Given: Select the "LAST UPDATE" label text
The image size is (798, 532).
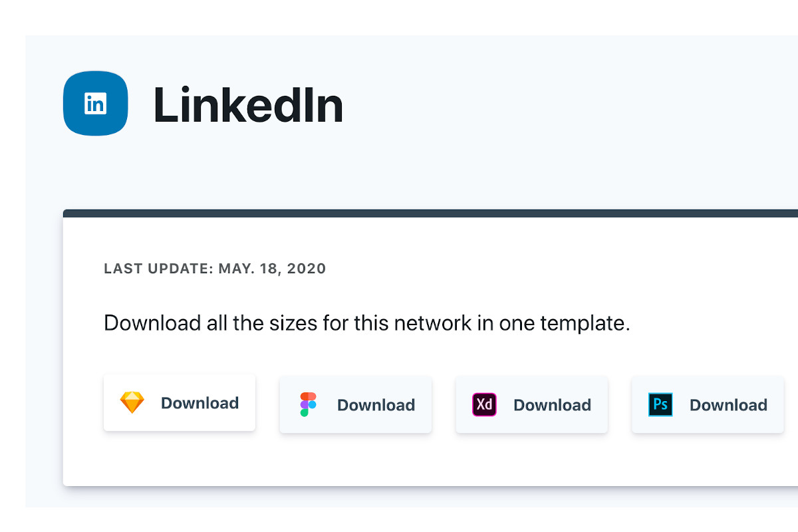Looking at the screenshot, I should coord(158,269).
